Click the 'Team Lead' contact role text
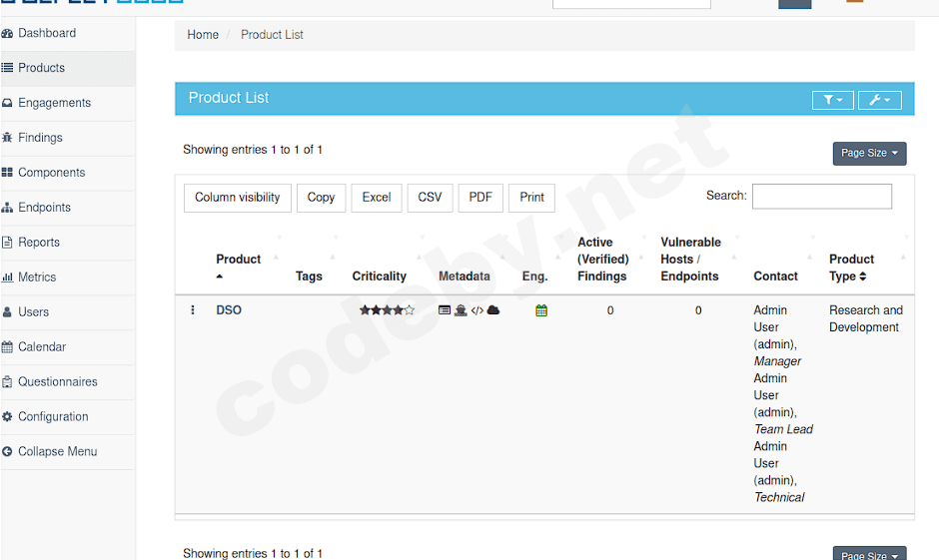939x560 pixels. coord(783,429)
